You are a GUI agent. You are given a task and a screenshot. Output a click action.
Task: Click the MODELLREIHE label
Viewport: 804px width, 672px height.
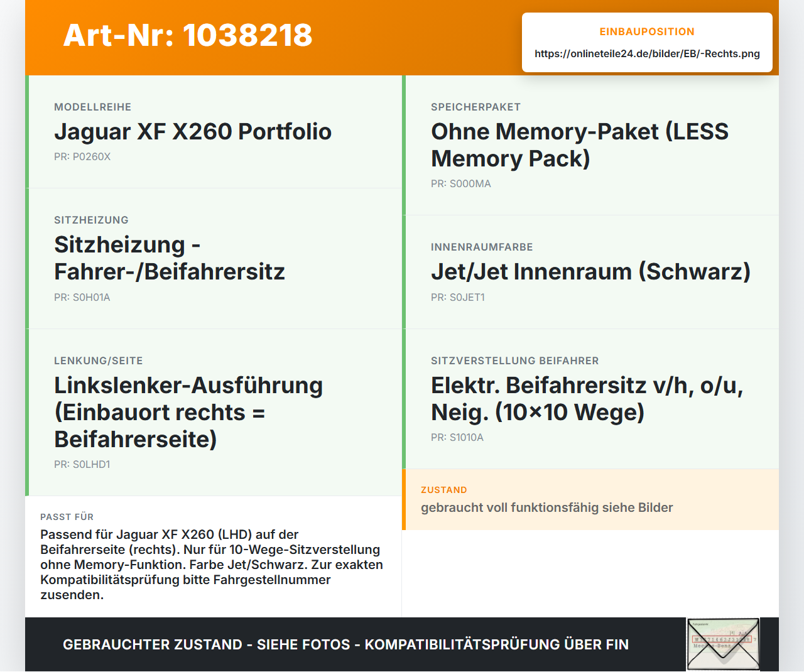click(x=93, y=107)
